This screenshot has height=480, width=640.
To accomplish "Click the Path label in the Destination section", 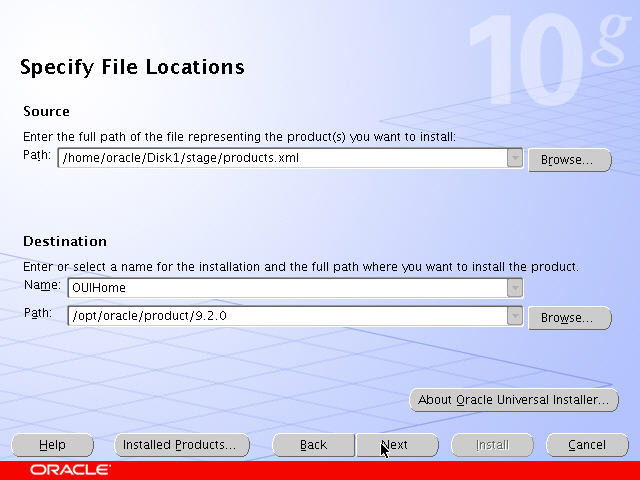I will [x=38, y=313].
